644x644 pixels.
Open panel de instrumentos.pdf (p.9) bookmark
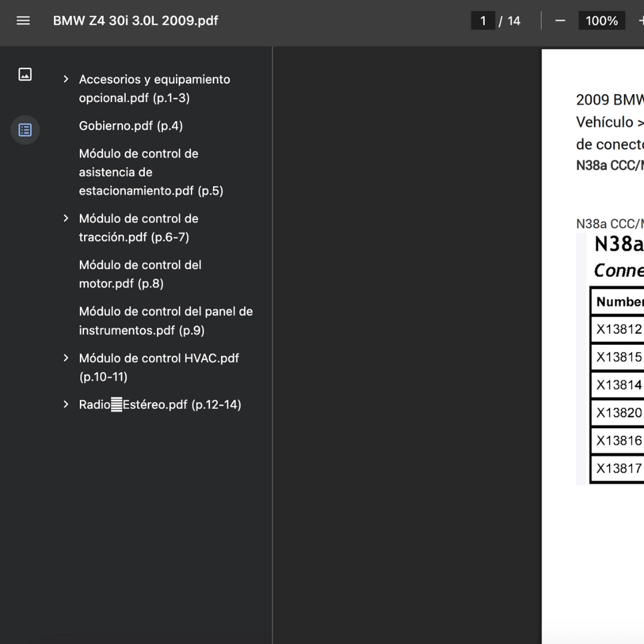(x=166, y=321)
